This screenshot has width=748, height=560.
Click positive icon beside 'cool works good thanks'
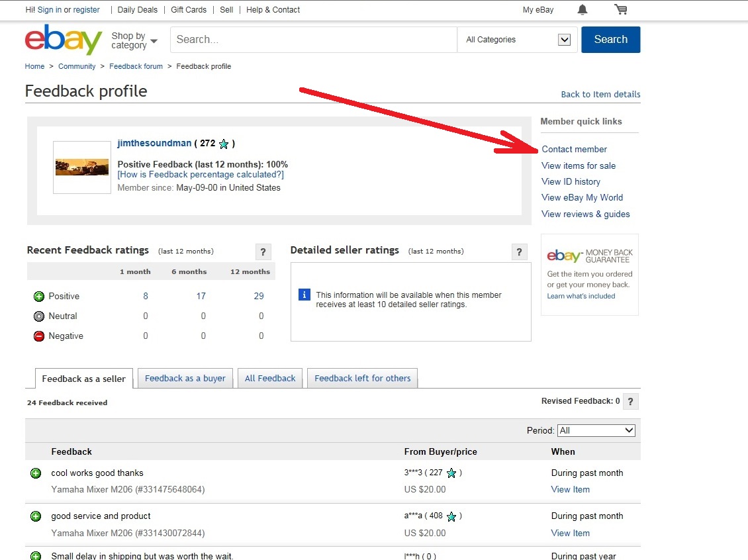tap(36, 473)
